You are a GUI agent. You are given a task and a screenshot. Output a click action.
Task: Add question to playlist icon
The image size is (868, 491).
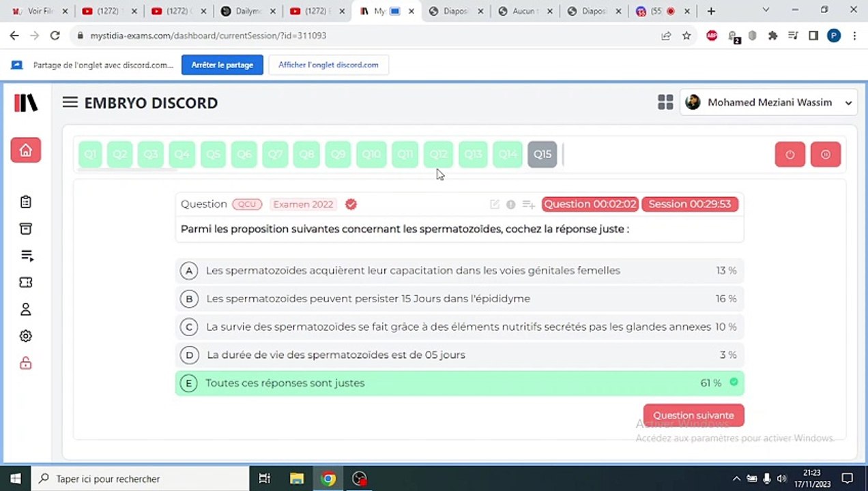tap(528, 204)
